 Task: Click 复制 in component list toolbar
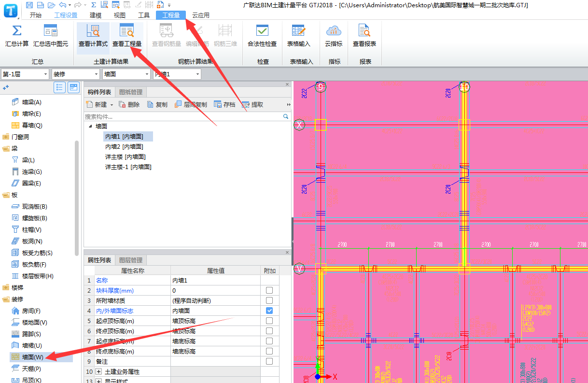tap(157, 104)
